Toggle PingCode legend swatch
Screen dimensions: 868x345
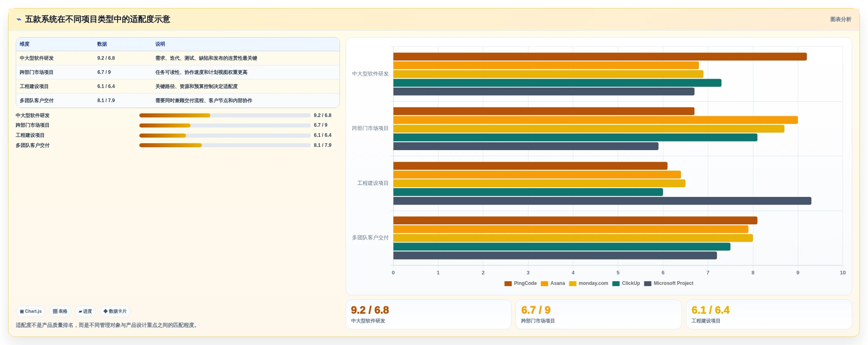tap(508, 284)
